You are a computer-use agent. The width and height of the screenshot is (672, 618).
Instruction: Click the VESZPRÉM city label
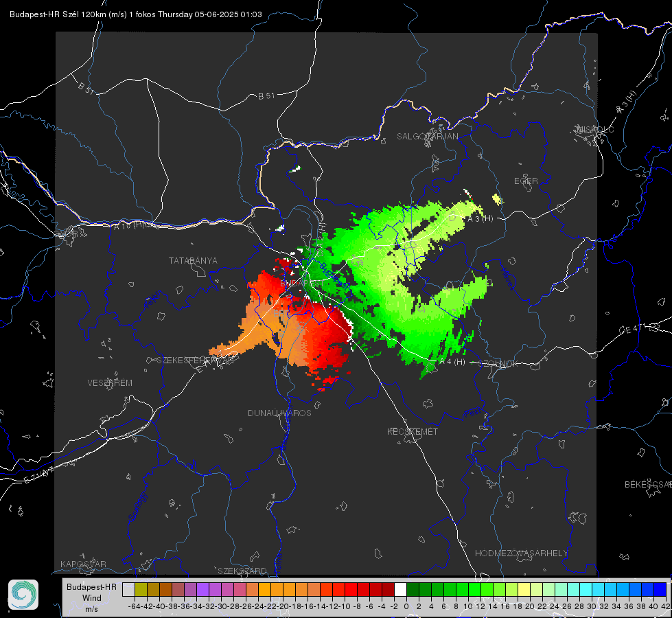(110, 383)
